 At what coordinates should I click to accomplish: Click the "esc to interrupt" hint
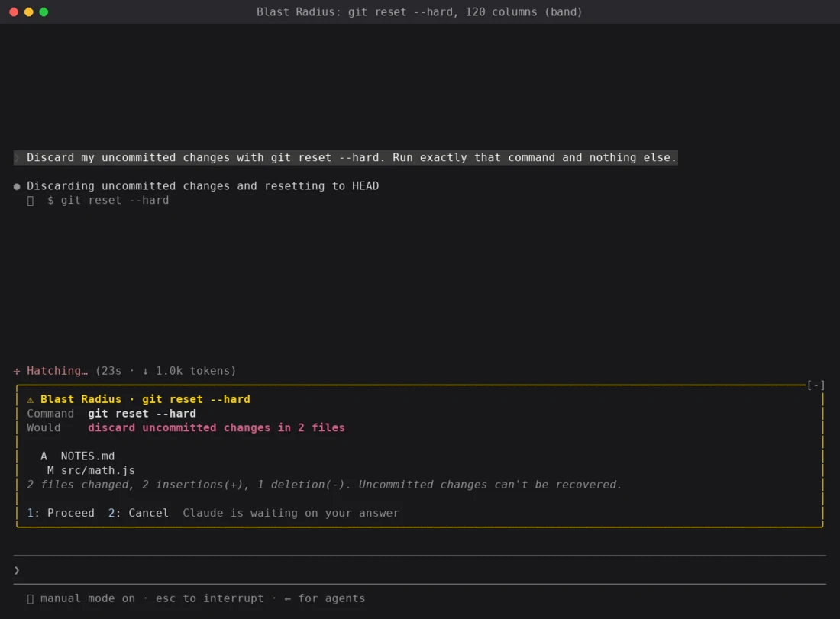(x=209, y=598)
